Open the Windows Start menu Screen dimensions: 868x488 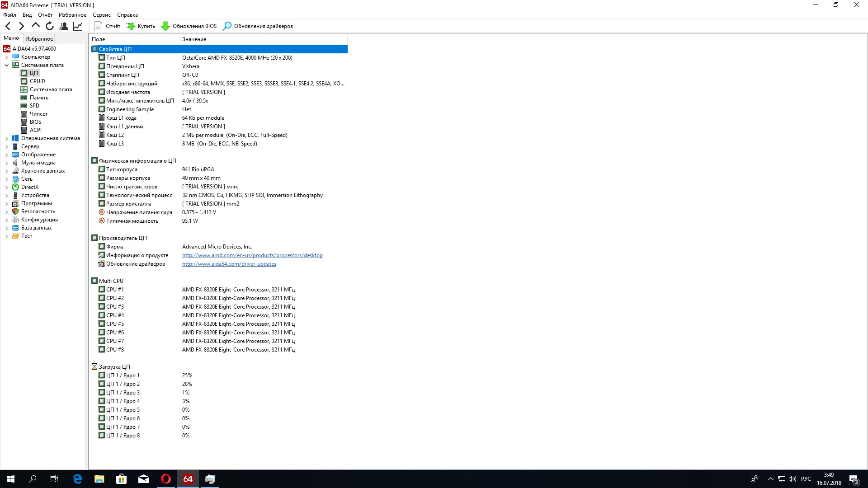click(11, 479)
